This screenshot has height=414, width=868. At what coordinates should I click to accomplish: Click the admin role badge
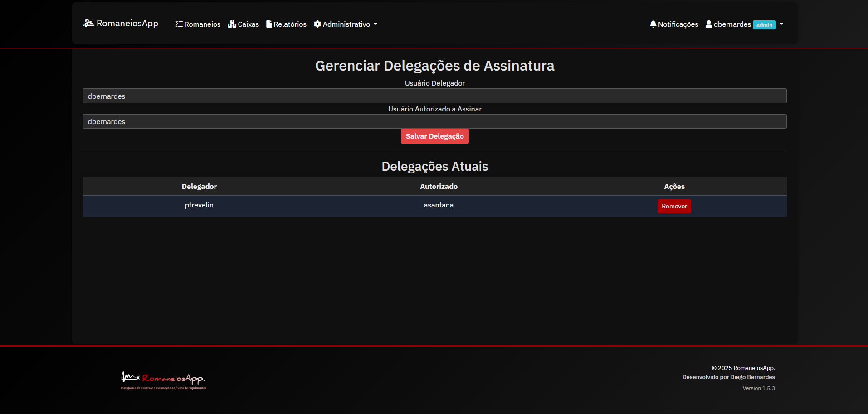coord(764,25)
